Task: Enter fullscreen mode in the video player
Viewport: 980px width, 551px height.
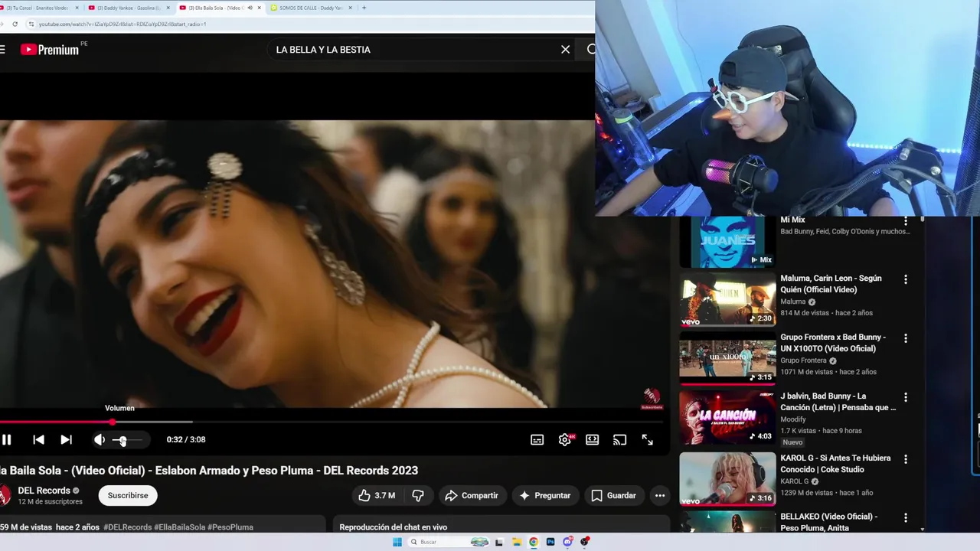Action: tap(648, 439)
